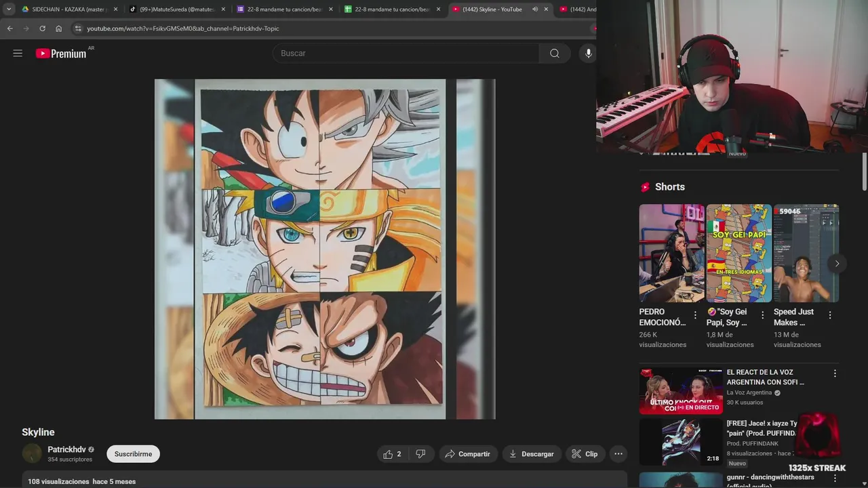Close the MatuteSureda TikTok tab
This screenshot has width=868, height=488.
(223, 9)
